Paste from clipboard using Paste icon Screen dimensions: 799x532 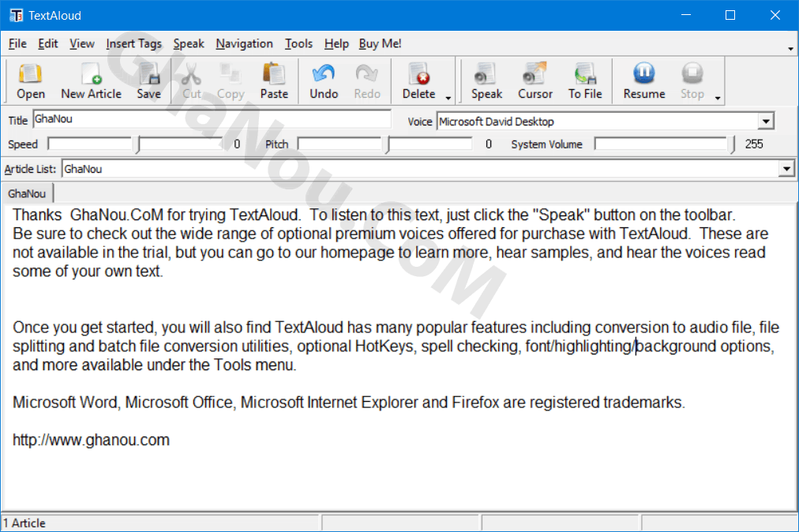274,81
